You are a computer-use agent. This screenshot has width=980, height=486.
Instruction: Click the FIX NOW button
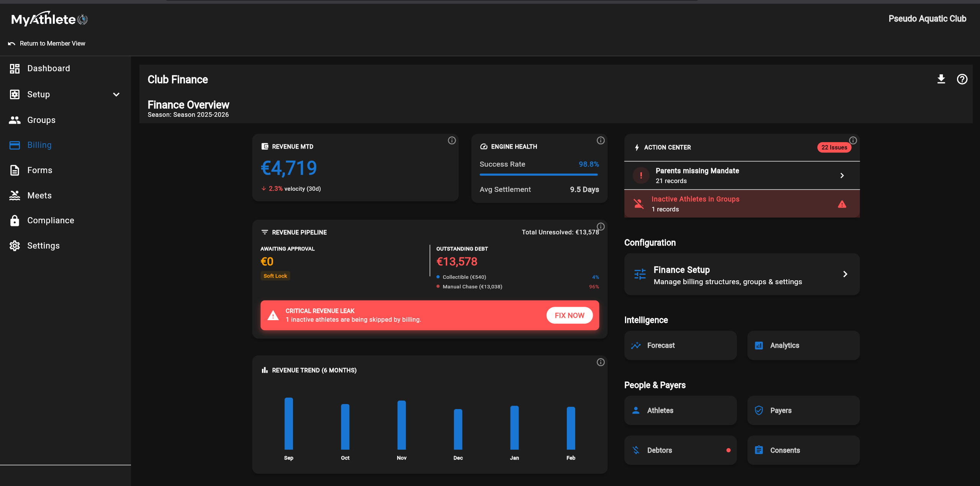(x=569, y=315)
